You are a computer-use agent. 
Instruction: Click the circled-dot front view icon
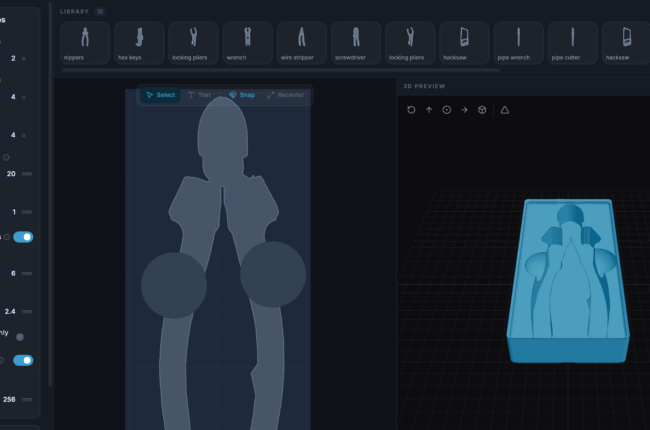coord(446,110)
